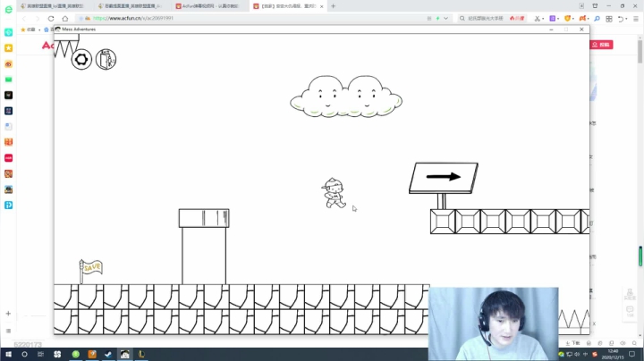Expand the scissors tool dropdown arrow

(x=543, y=19)
